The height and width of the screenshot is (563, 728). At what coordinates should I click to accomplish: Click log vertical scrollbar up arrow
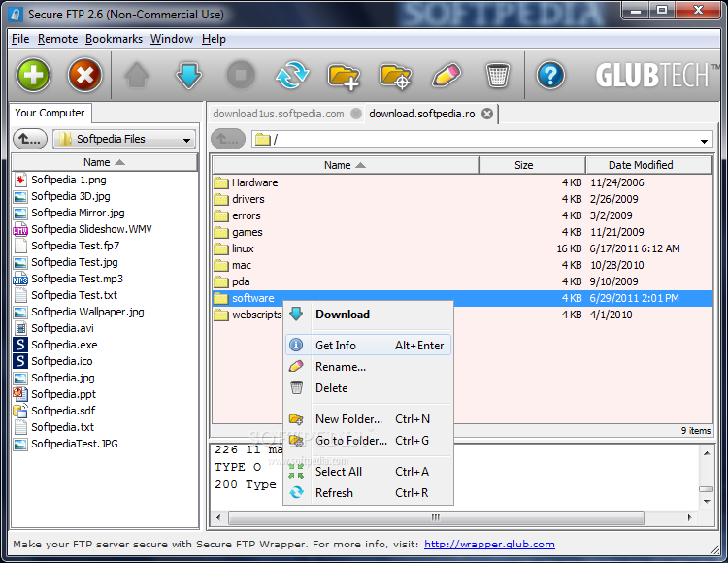click(x=707, y=453)
